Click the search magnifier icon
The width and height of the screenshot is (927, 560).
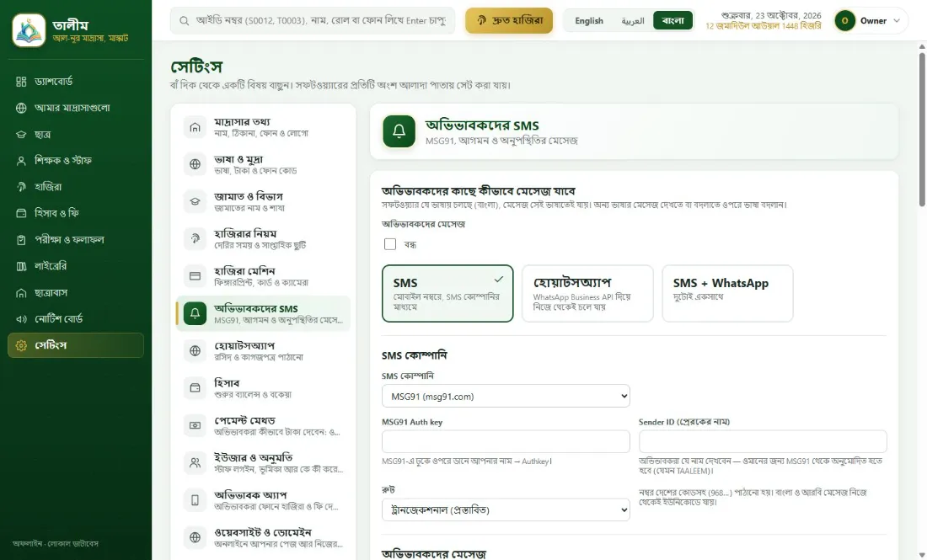tap(185, 21)
